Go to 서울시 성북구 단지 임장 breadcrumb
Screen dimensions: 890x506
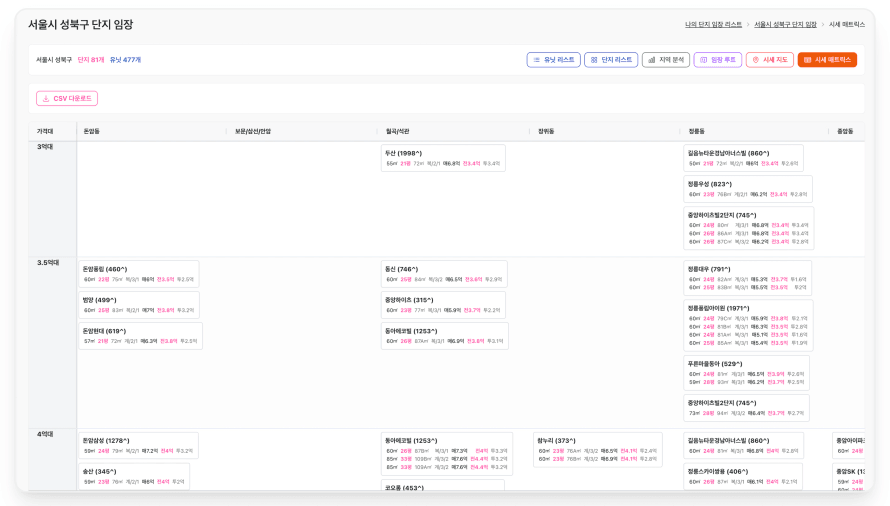[x=785, y=24]
